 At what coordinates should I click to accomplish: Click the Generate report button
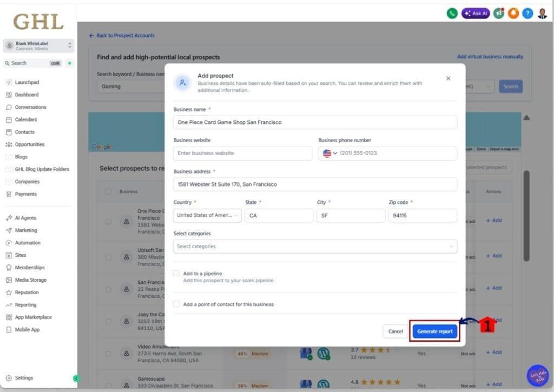(435, 331)
